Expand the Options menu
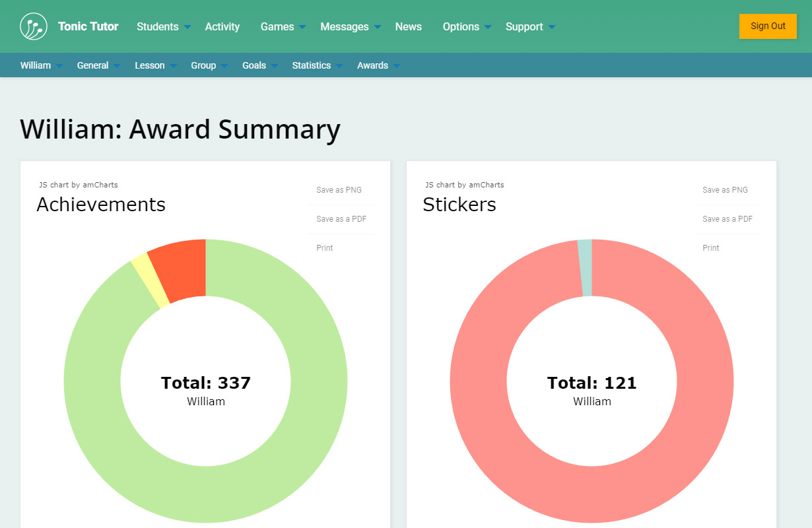The width and height of the screenshot is (812, 528). coord(466,26)
